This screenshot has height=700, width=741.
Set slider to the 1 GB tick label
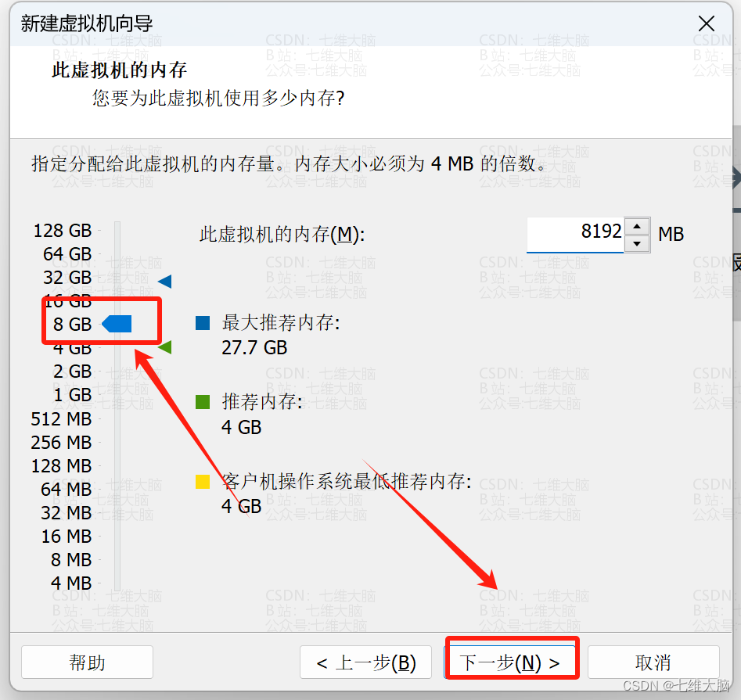coord(72,395)
